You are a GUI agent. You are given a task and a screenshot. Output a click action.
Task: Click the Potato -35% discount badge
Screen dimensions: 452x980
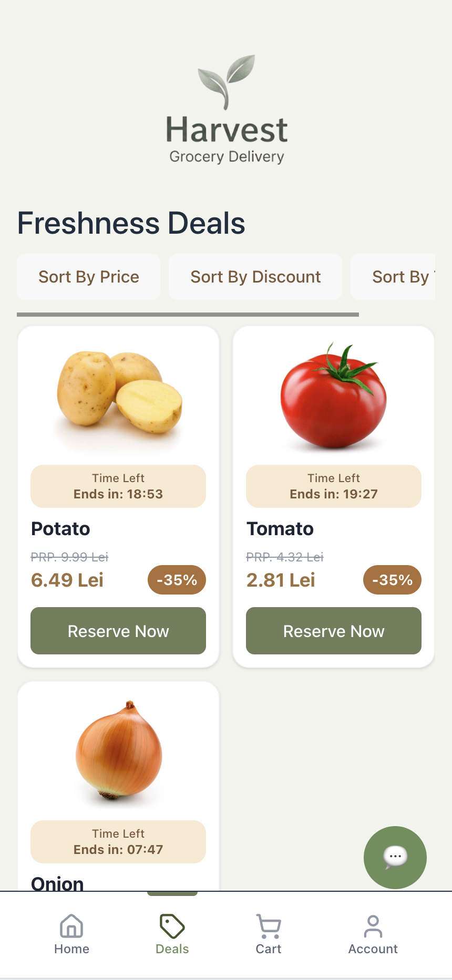(177, 580)
